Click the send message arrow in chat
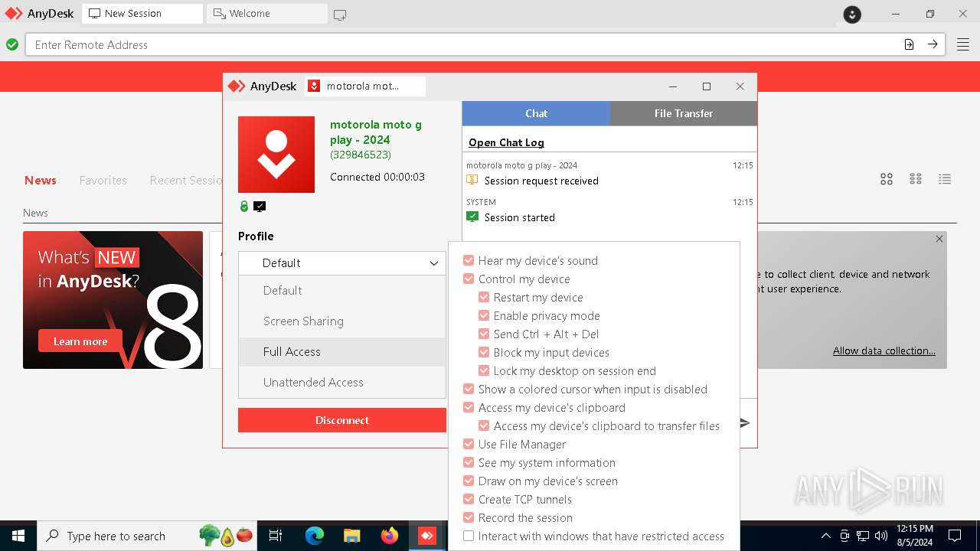The height and width of the screenshot is (551, 980). tap(744, 422)
